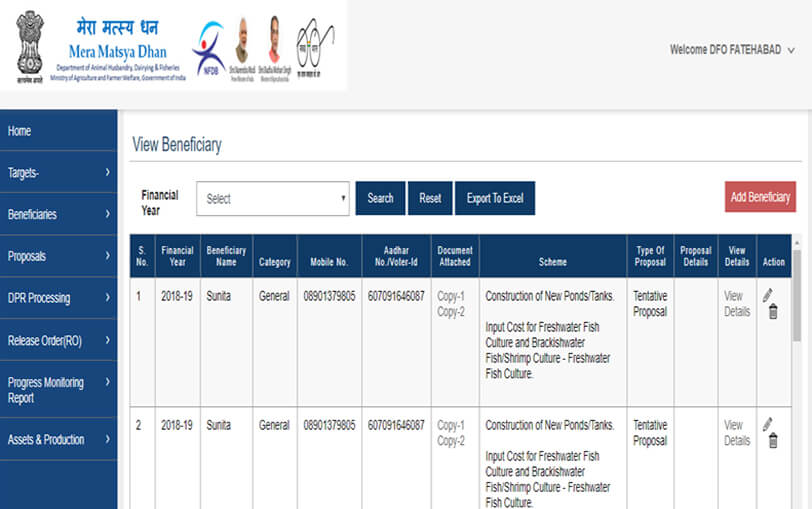The height and width of the screenshot is (509, 812).
Task: Click the Government of India emblem logo
Action: tap(30, 47)
